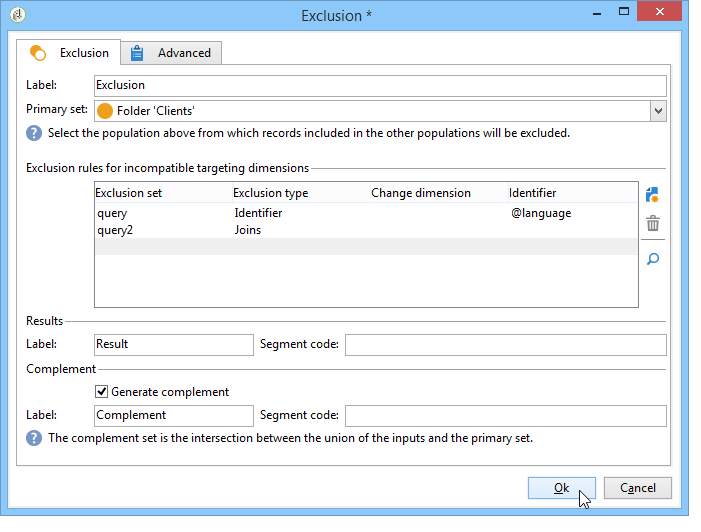
Task: Switch to the Advanced tab
Action: [171, 53]
